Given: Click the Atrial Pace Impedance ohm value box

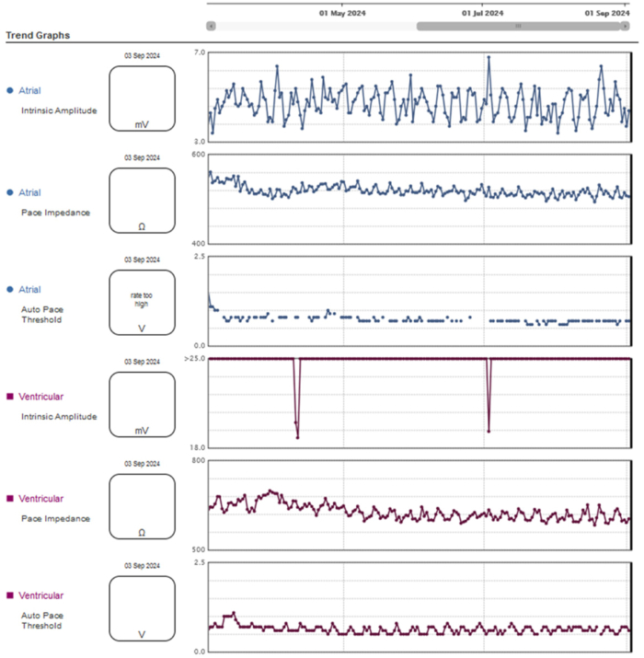Looking at the screenshot, I should click(143, 201).
